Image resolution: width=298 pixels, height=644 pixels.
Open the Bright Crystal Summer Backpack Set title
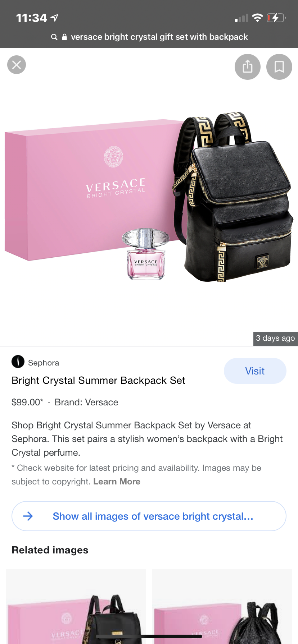[98, 380]
